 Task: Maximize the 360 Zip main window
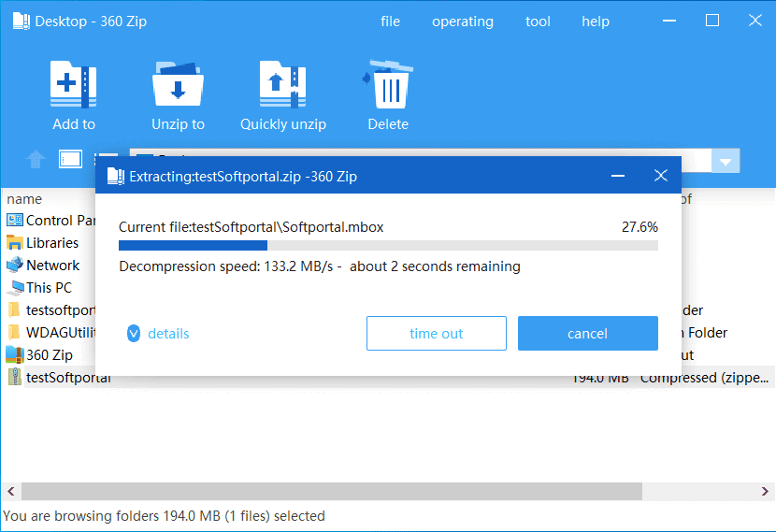(712, 21)
